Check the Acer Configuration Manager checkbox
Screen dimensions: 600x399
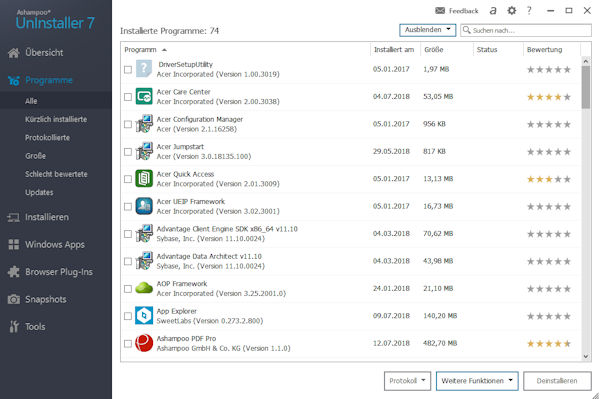tap(128, 124)
